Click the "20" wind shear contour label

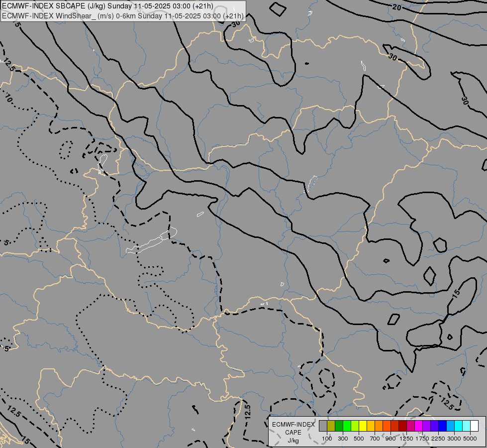tap(396, 7)
